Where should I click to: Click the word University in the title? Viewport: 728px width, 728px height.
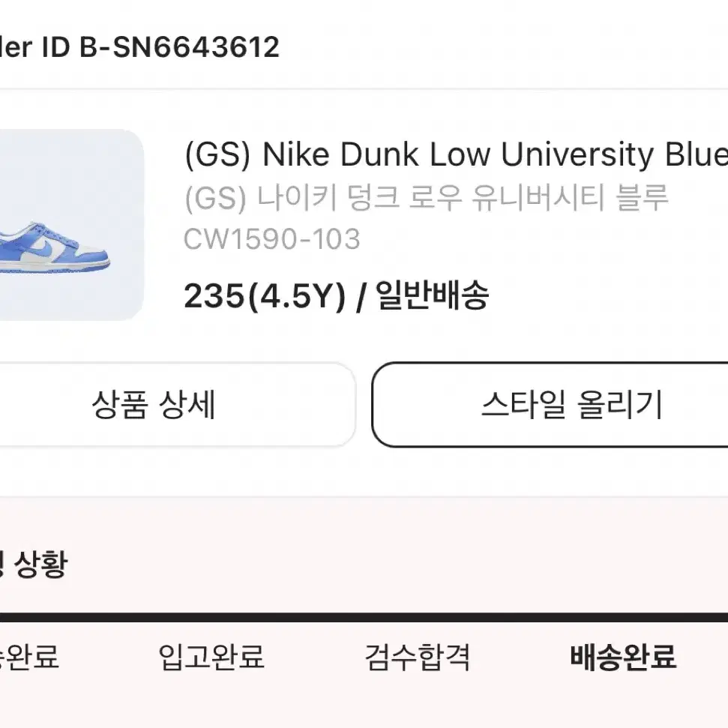[x=577, y=154]
